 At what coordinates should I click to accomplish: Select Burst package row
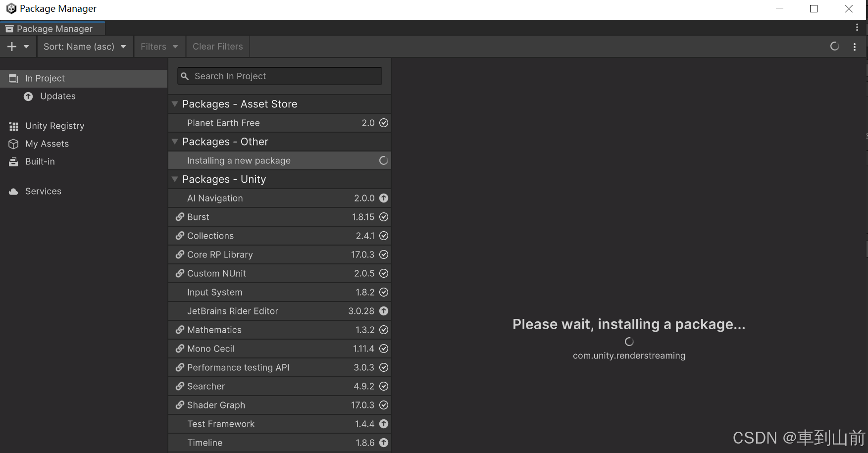coord(280,217)
